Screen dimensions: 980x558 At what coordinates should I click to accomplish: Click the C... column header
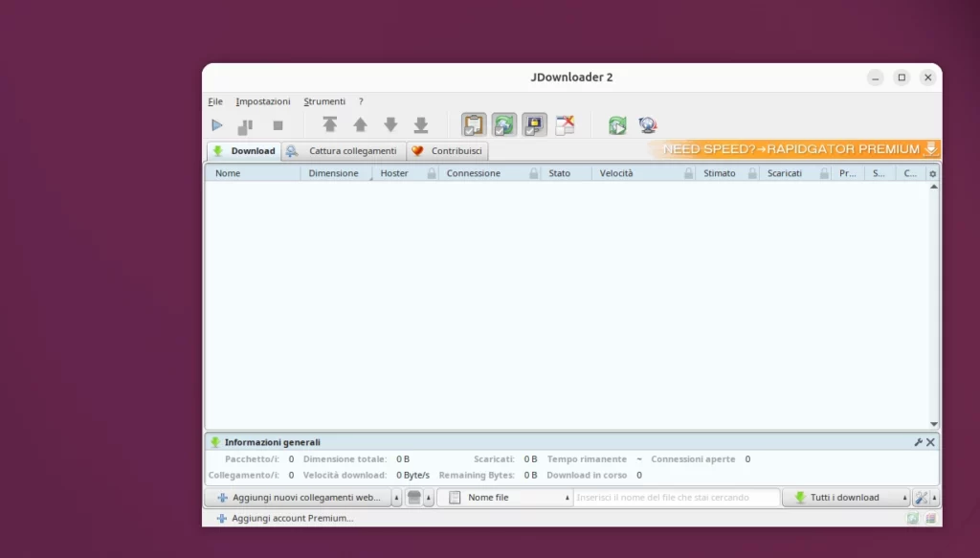pos(911,173)
